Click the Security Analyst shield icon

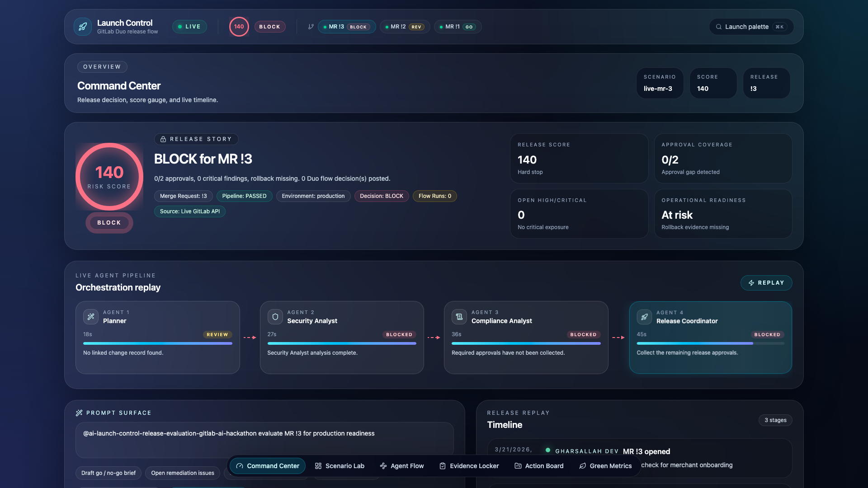click(x=275, y=317)
